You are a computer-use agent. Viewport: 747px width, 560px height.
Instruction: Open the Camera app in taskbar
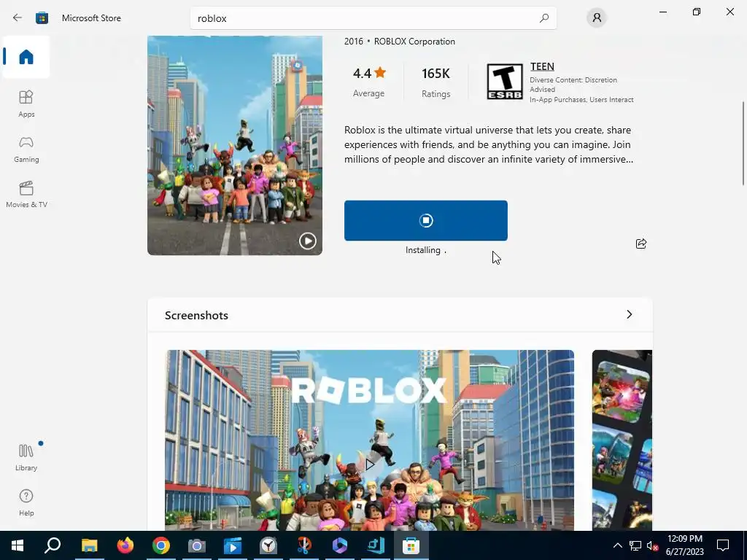[196, 545]
